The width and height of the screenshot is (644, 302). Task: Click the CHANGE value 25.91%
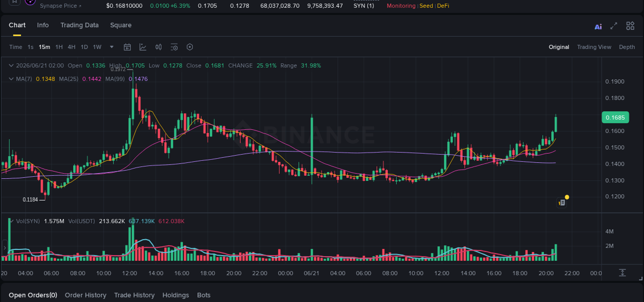(x=266, y=65)
